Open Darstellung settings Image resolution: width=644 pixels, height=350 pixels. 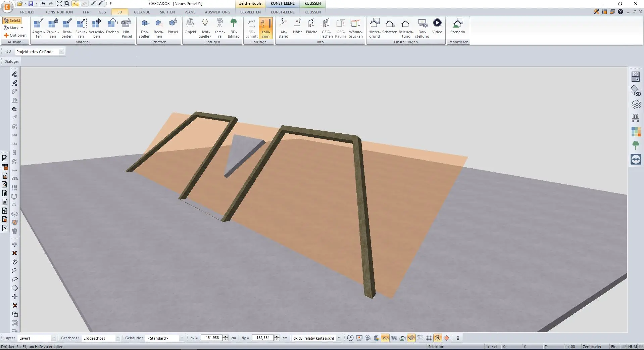(x=422, y=28)
